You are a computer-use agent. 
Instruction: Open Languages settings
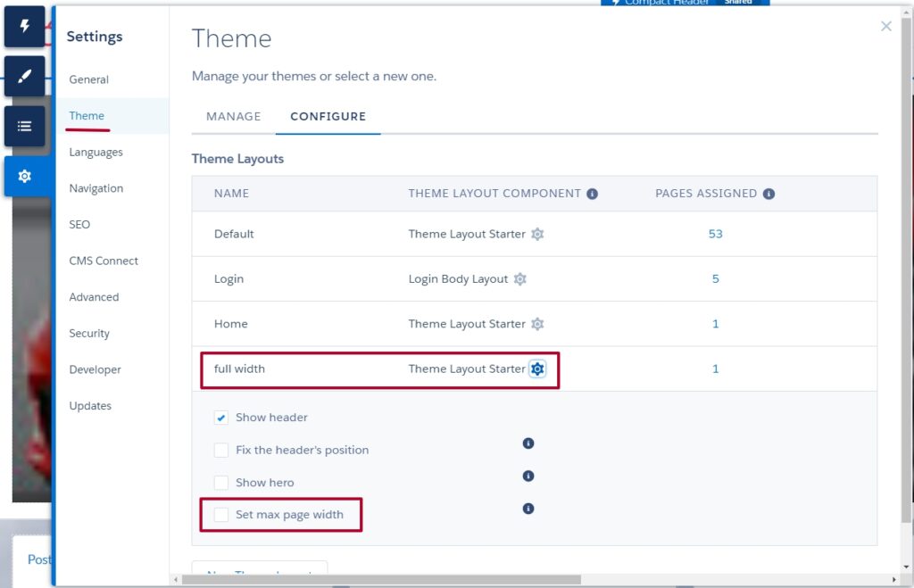(96, 153)
